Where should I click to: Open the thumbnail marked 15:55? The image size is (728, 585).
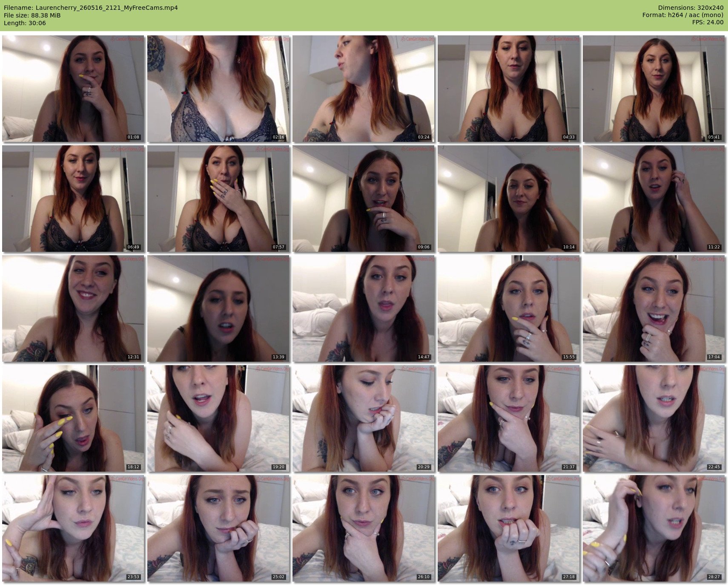point(508,308)
